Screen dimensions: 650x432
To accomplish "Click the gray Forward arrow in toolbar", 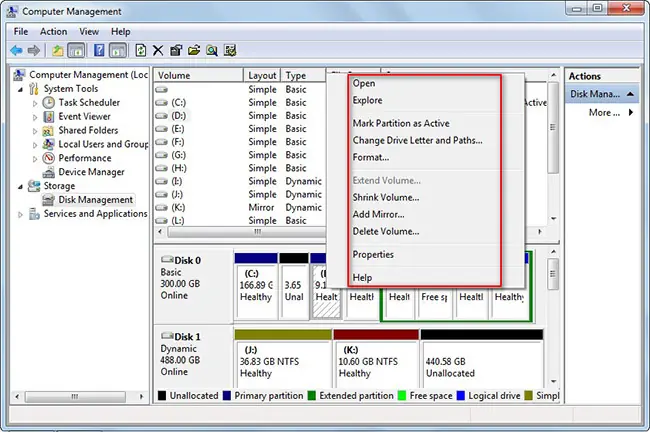I will 34,51.
